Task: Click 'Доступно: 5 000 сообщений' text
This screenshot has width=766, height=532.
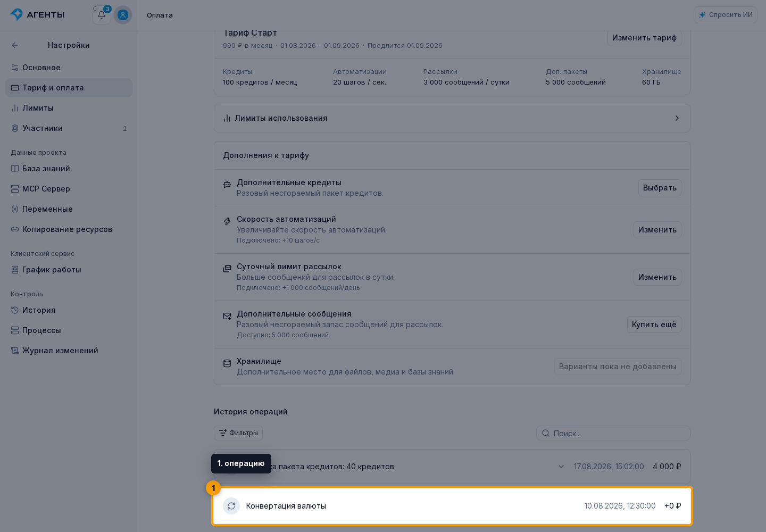Action: tap(282, 335)
